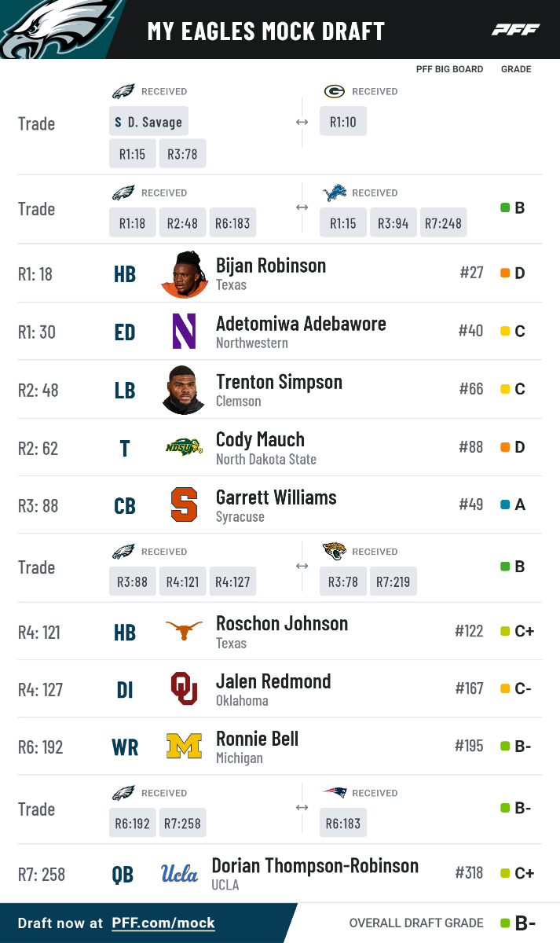Viewport: 560px width, 943px height.
Task: Click the UCLA school logo
Action: tap(179, 874)
